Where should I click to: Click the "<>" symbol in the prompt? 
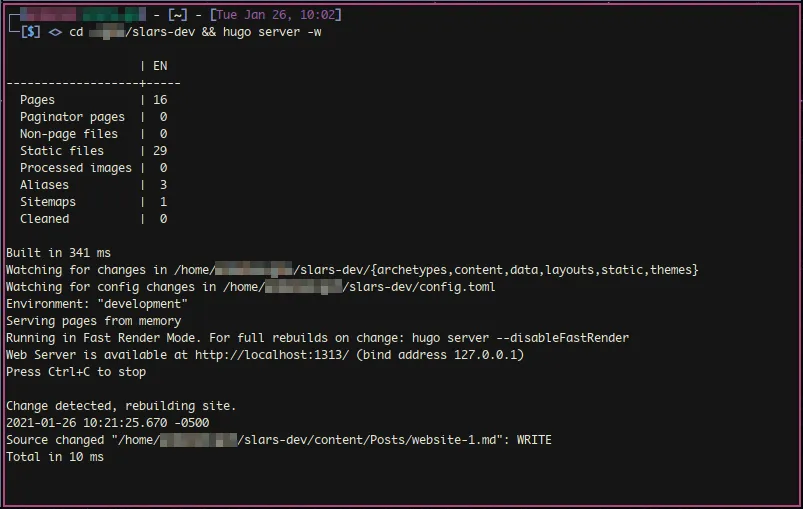55,32
